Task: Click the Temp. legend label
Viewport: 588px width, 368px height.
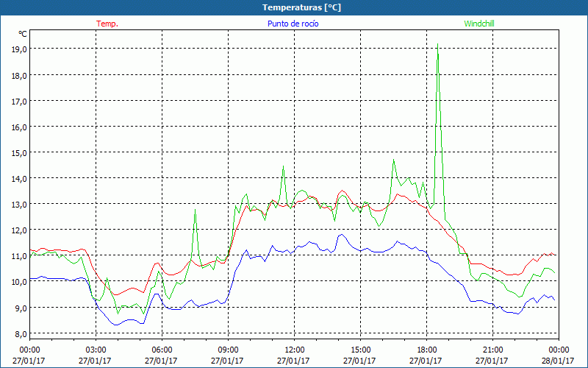Action: (107, 24)
